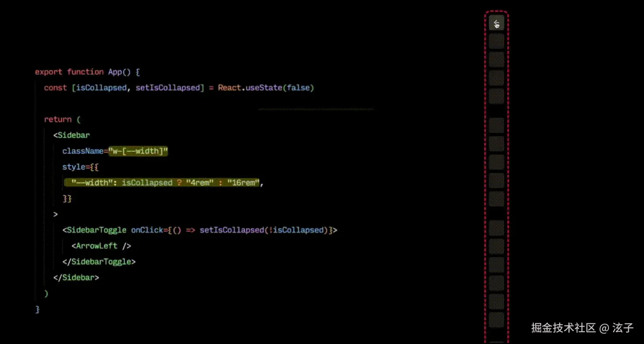644x344 pixels.
Task: Click the highlighted w-[--width] className value
Action: pos(138,151)
